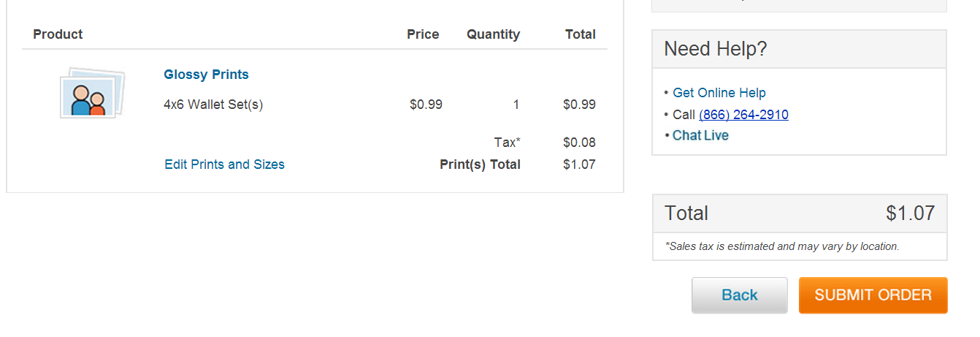The height and width of the screenshot is (337, 980).
Task: Click the Quantity column header
Action: pos(493,34)
